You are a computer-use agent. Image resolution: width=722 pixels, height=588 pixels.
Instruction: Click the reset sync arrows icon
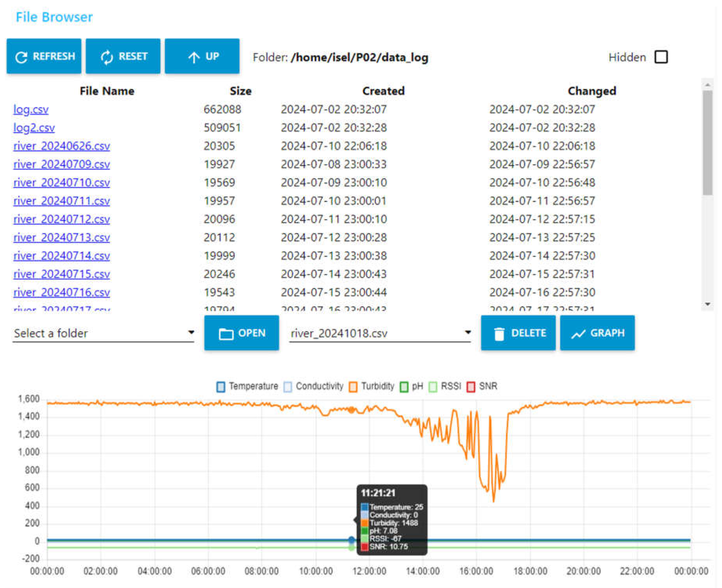point(107,57)
